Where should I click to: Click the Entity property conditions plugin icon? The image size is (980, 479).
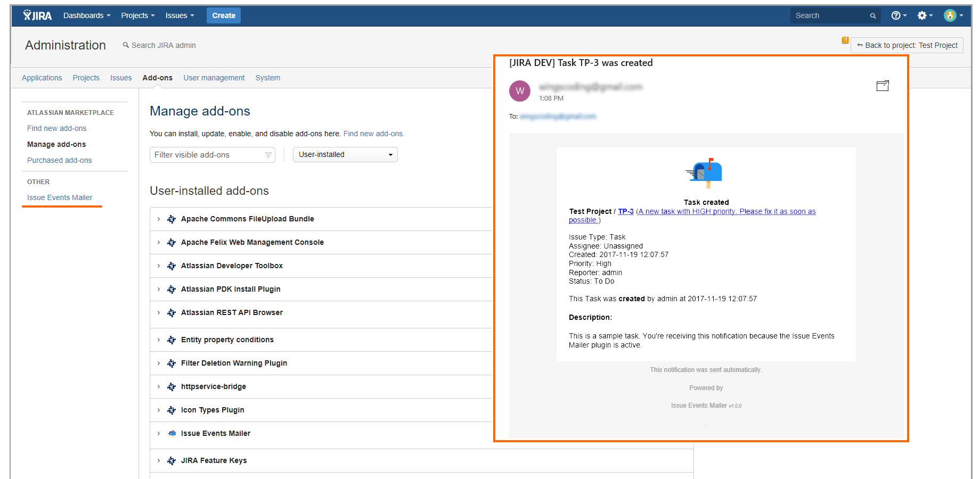[171, 340]
